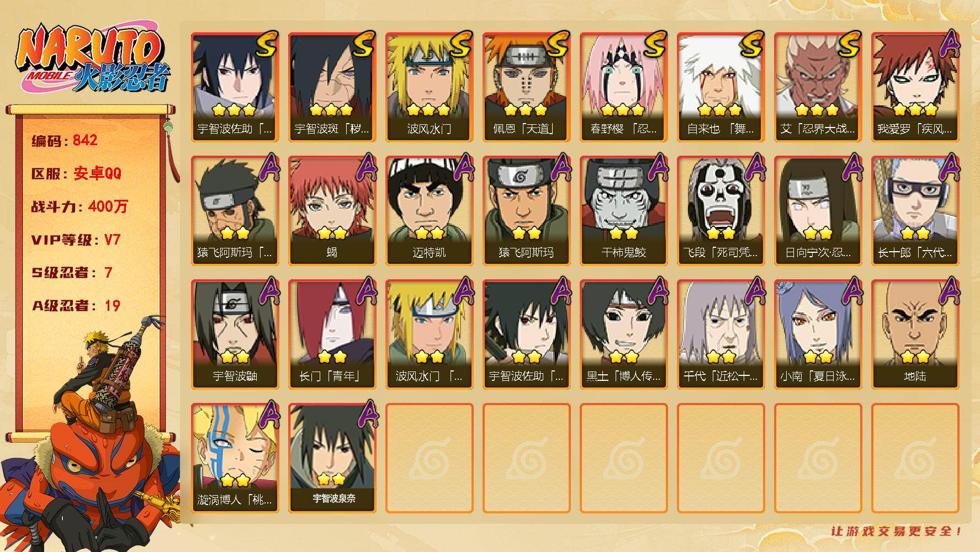Click the first empty ninja slot
This screenshot has height=552, width=980.
pyautogui.click(x=429, y=458)
